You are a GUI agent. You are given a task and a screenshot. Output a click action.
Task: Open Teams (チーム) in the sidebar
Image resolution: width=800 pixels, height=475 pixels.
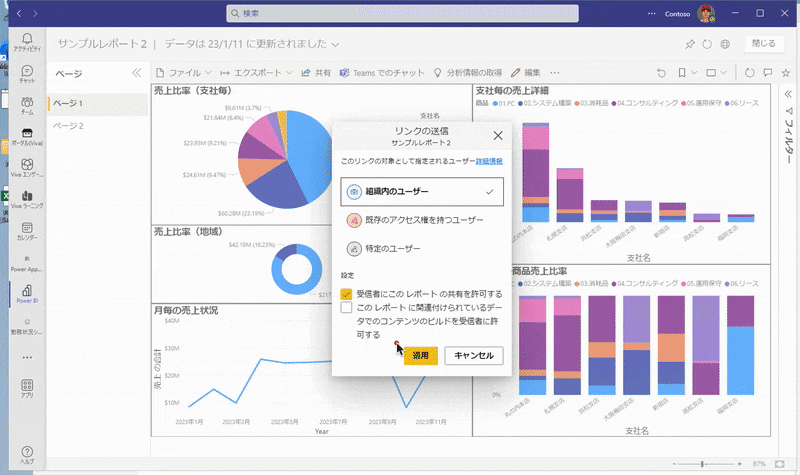point(27,105)
